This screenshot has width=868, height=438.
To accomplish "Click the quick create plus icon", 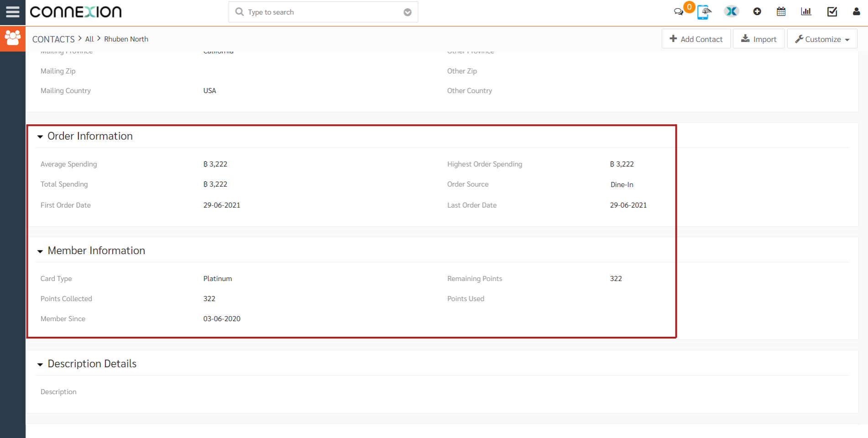I will 757,12.
